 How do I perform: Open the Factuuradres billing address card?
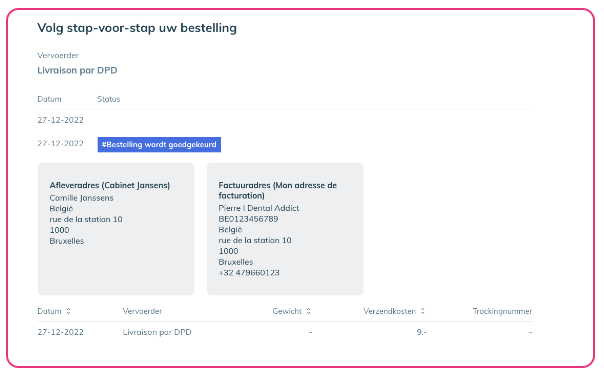point(285,229)
